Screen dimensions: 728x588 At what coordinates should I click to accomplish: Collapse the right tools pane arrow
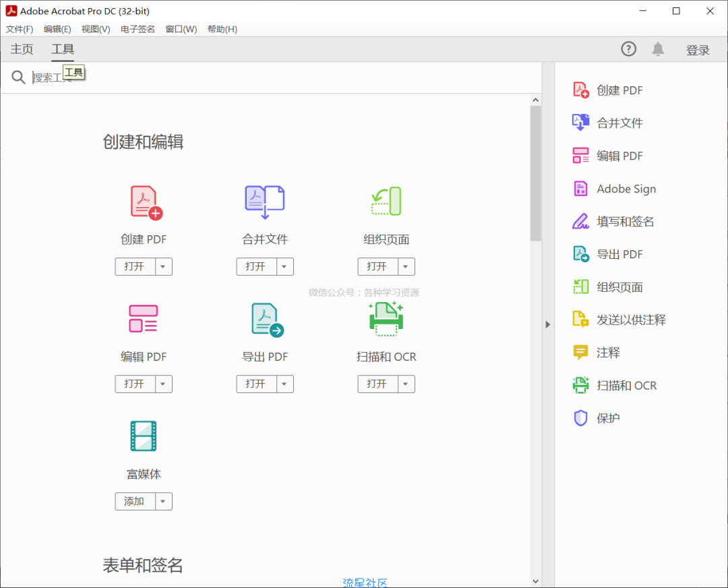tap(548, 324)
